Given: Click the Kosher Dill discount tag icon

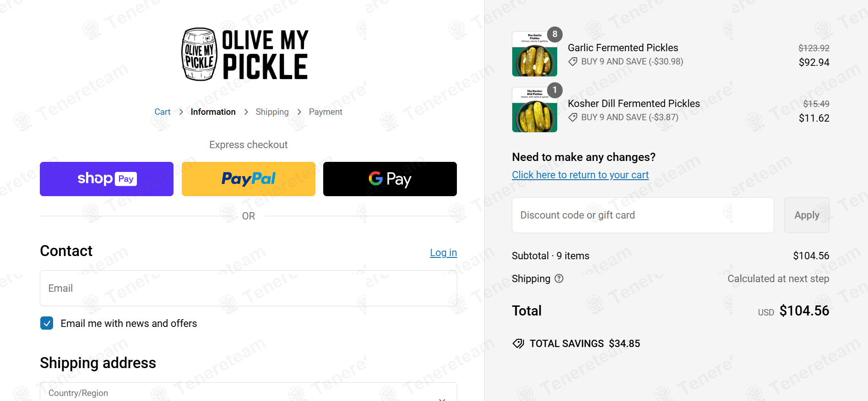Looking at the screenshot, I should click(x=573, y=118).
